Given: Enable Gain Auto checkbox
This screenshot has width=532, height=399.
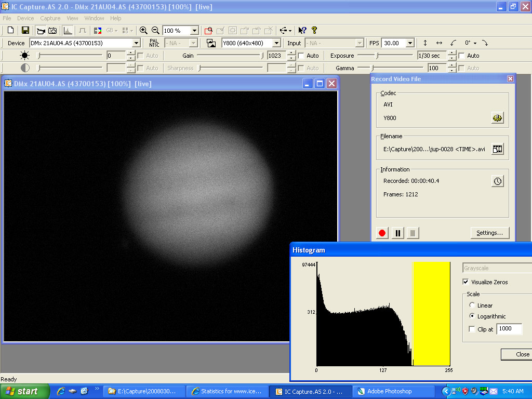Looking at the screenshot, I should (x=301, y=56).
